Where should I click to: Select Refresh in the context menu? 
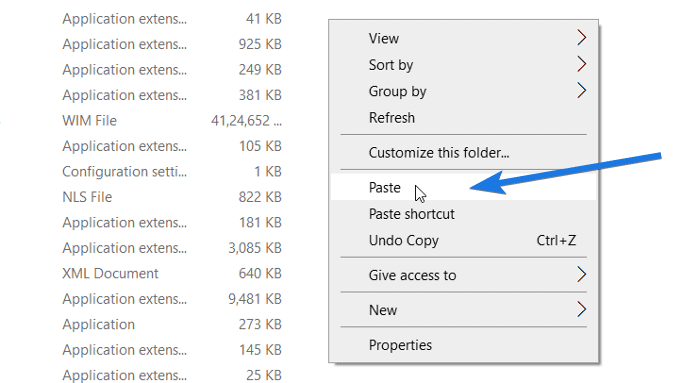click(463, 118)
